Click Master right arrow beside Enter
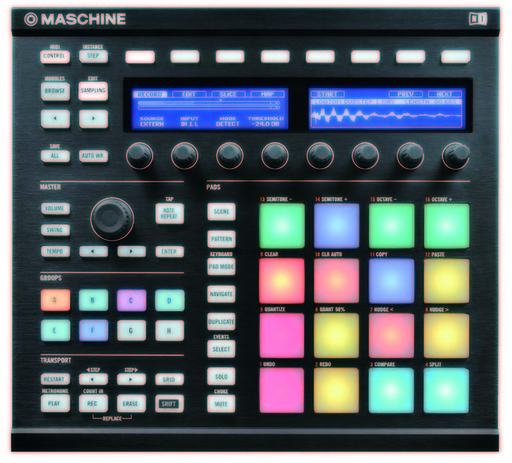Screen dimensions: 512x463 point(131,251)
